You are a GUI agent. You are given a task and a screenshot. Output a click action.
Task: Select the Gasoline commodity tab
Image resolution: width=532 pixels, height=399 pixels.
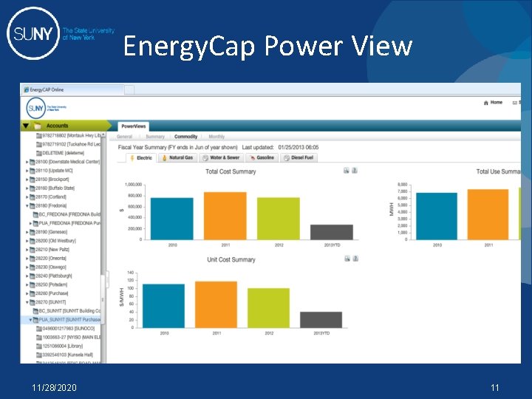[x=262, y=158]
